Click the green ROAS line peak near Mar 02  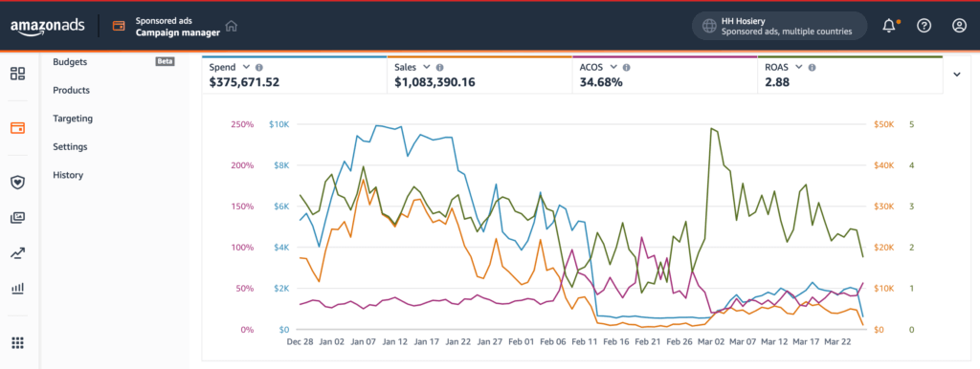click(712, 129)
